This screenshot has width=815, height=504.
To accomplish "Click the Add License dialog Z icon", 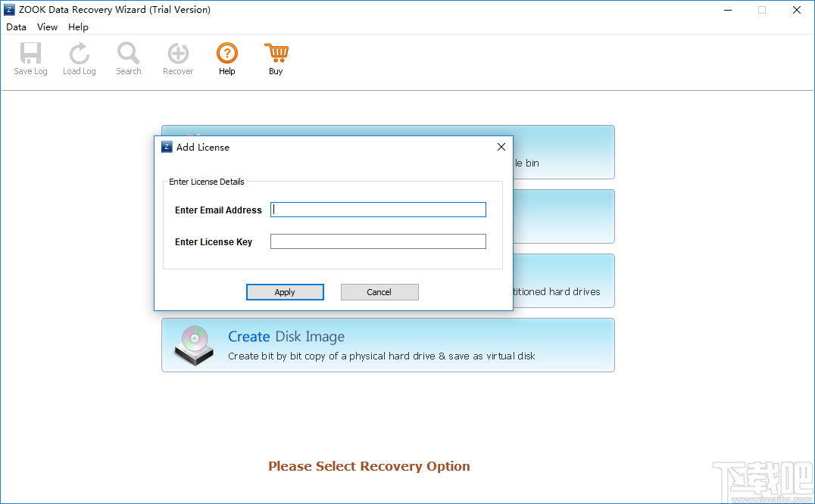I will coord(167,147).
